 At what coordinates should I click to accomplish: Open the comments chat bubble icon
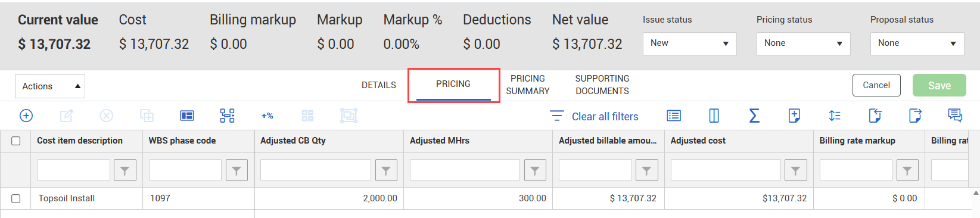pyautogui.click(x=955, y=116)
